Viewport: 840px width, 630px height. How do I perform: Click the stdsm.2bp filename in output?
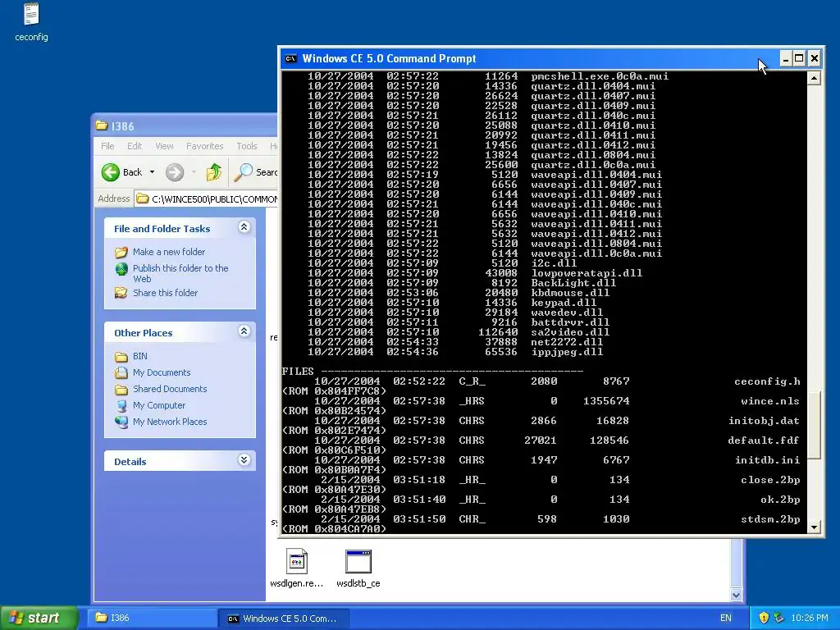[770, 519]
